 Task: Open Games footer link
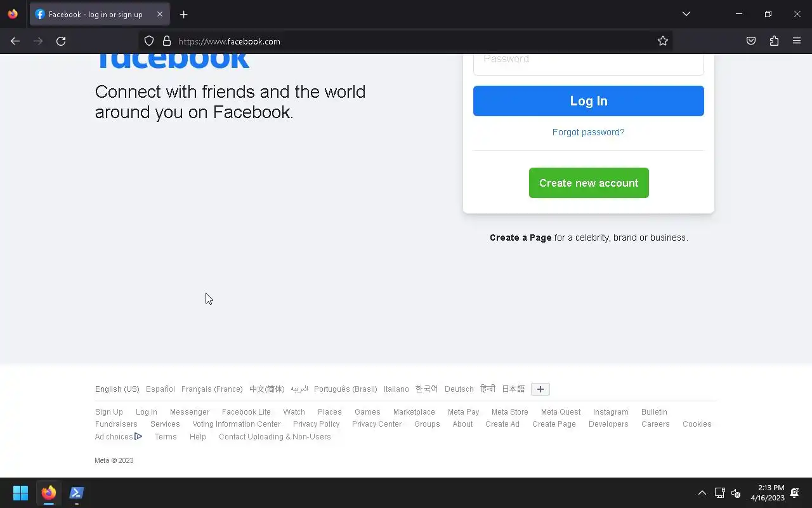[x=367, y=412]
